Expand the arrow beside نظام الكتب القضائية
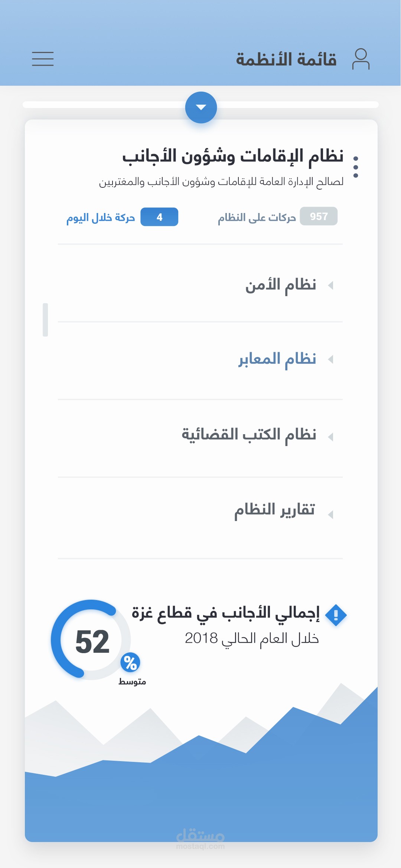The height and width of the screenshot is (868, 401). point(330,437)
